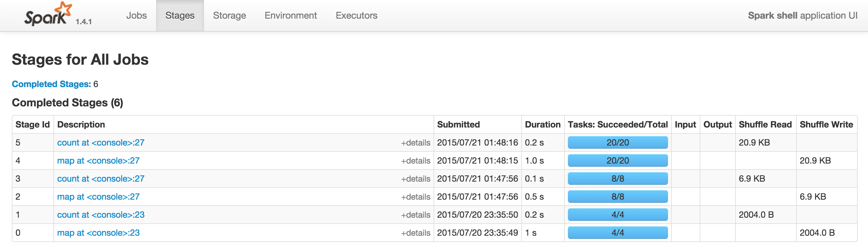Screen dimensions: 868x246
Task: Open map at <console>:27 for stage 4
Action: point(98,161)
